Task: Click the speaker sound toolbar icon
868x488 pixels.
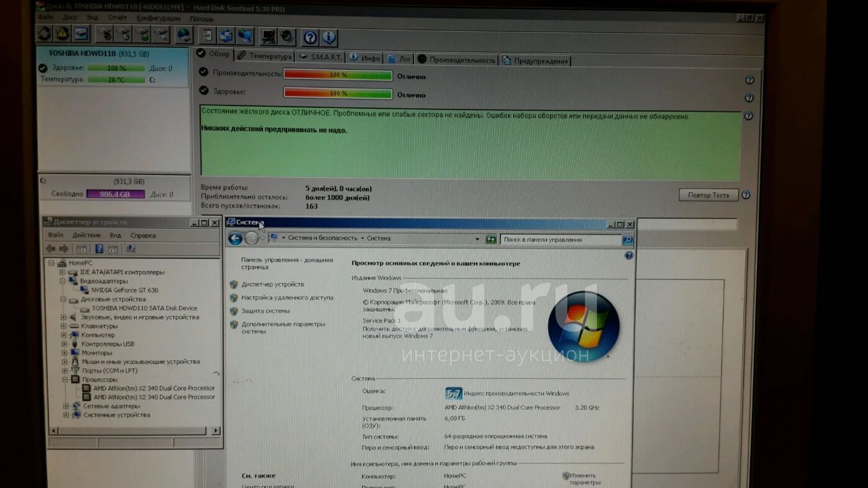Action: pos(286,37)
